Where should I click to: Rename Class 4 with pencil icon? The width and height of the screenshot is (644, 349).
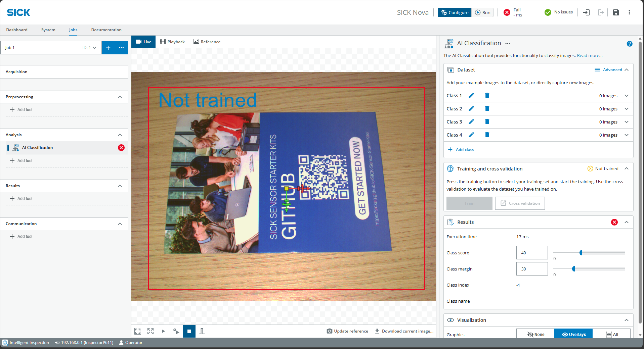click(x=471, y=135)
